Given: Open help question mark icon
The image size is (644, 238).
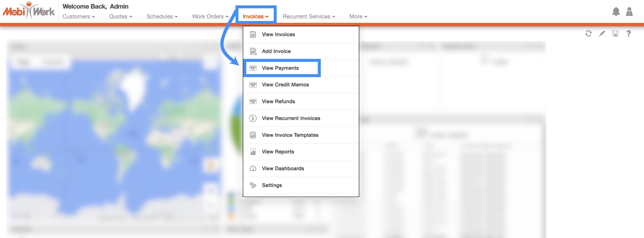Looking at the screenshot, I should (629, 33).
